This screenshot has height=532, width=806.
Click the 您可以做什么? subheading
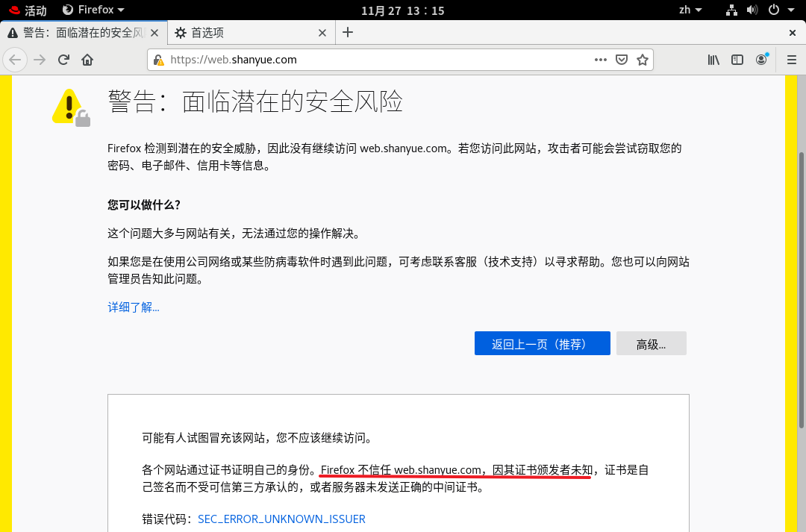pyautogui.click(x=144, y=205)
